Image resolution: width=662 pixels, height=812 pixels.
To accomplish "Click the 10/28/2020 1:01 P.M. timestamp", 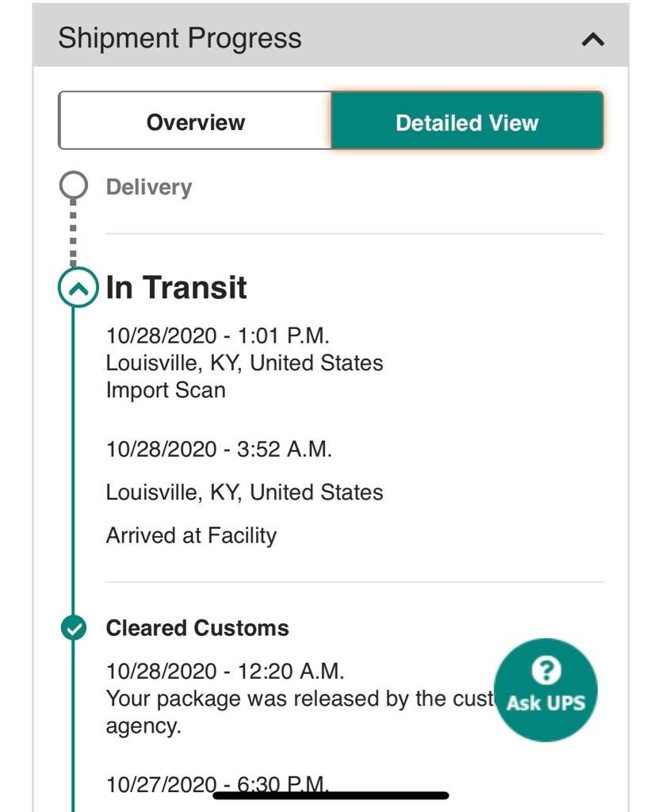I will click(217, 335).
